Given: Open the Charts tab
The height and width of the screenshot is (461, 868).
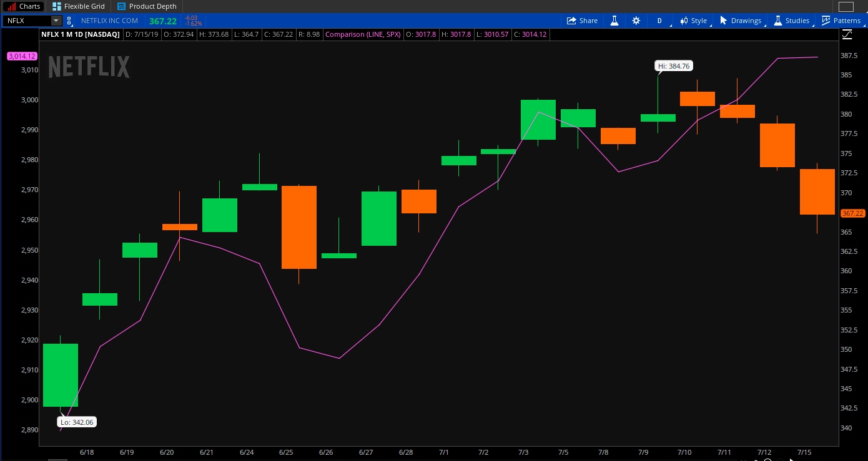Looking at the screenshot, I should (23, 6).
